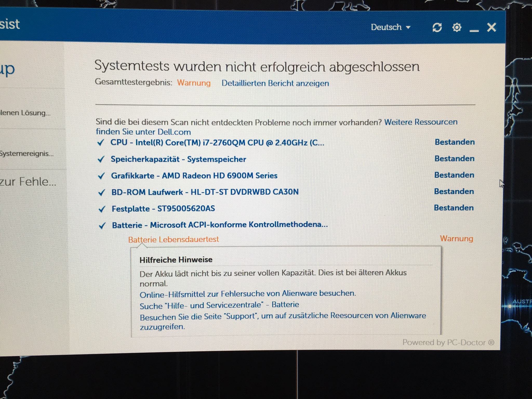Click Powered by PC-Doctor text
This screenshot has width=532, height=399.
pos(448,342)
